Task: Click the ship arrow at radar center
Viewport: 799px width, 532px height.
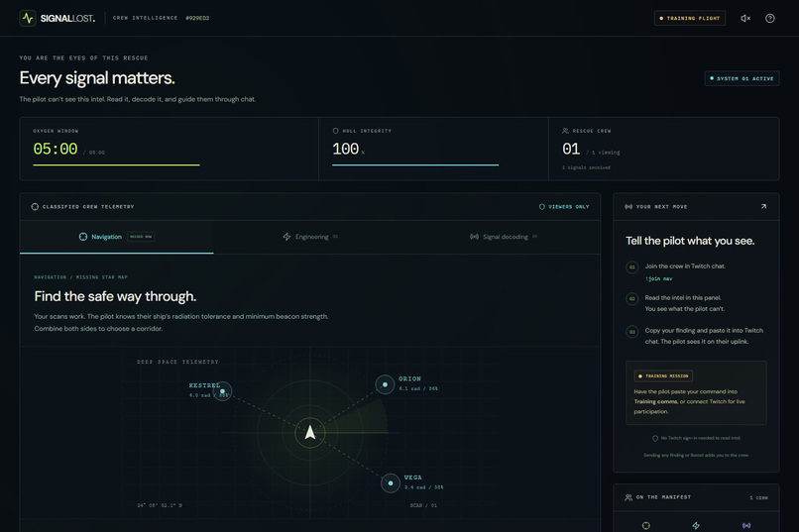Action: pyautogui.click(x=310, y=432)
